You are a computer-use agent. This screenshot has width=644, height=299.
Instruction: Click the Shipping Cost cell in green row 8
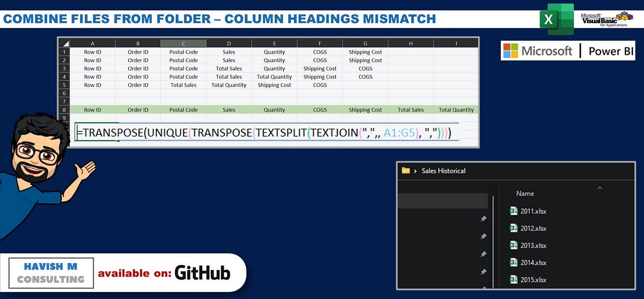[x=365, y=110]
